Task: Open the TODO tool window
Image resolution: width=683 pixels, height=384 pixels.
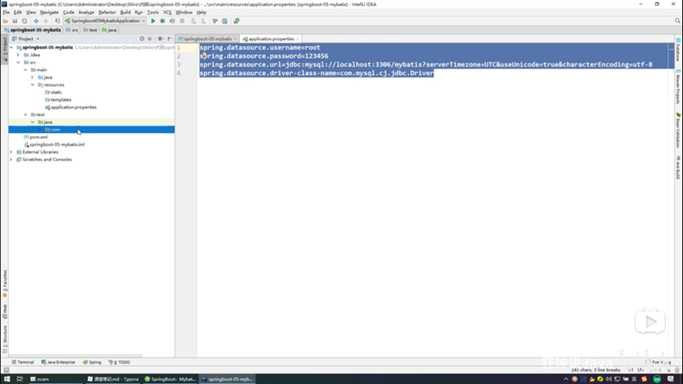Action: pyautogui.click(x=120, y=362)
